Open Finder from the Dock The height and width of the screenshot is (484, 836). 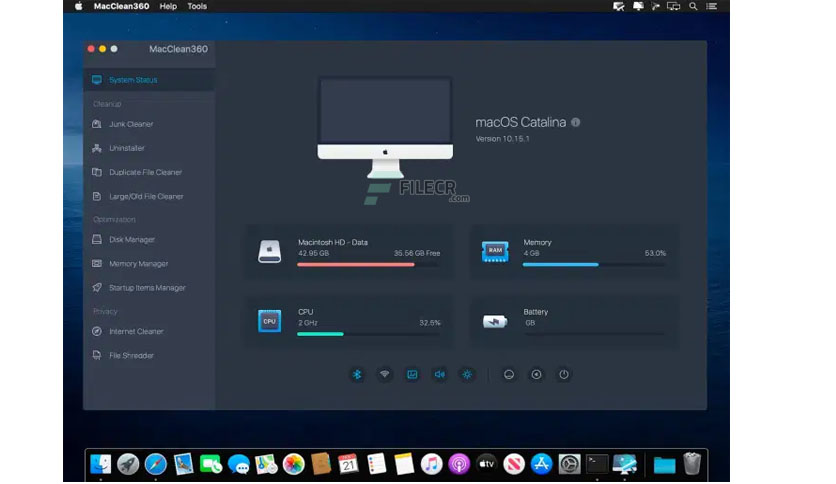point(100,464)
